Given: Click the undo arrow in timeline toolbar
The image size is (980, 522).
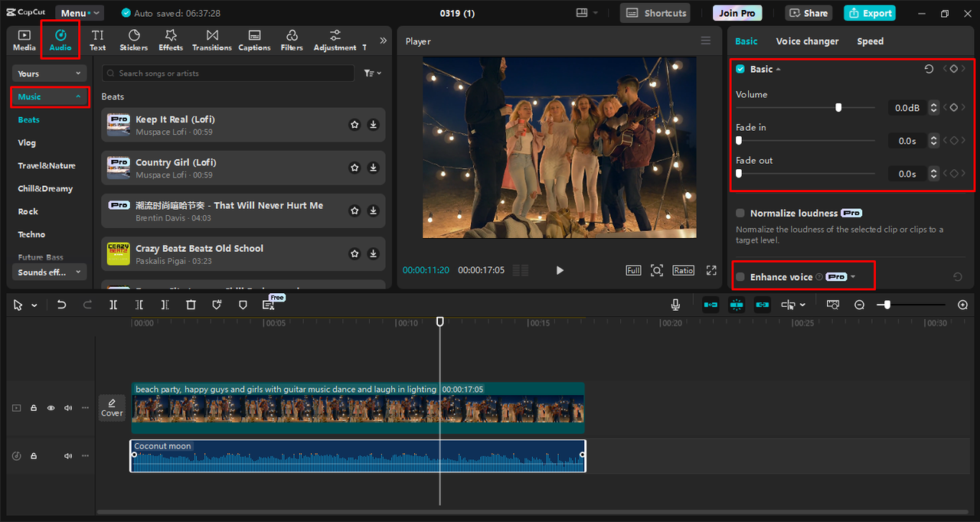Looking at the screenshot, I should pos(62,305).
